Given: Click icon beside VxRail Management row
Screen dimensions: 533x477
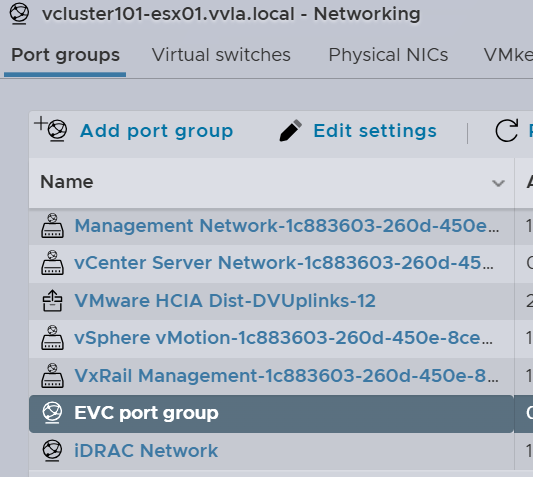Looking at the screenshot, I should pyautogui.click(x=52, y=375).
